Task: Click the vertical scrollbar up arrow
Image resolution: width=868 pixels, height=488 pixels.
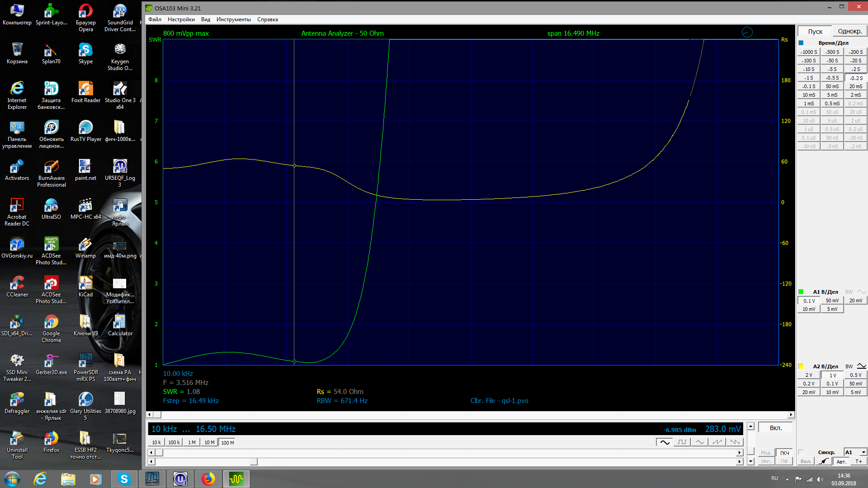Action: click(750, 426)
